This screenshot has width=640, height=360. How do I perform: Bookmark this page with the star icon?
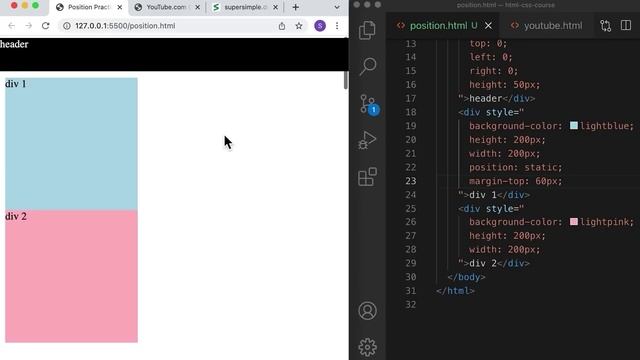point(299,26)
